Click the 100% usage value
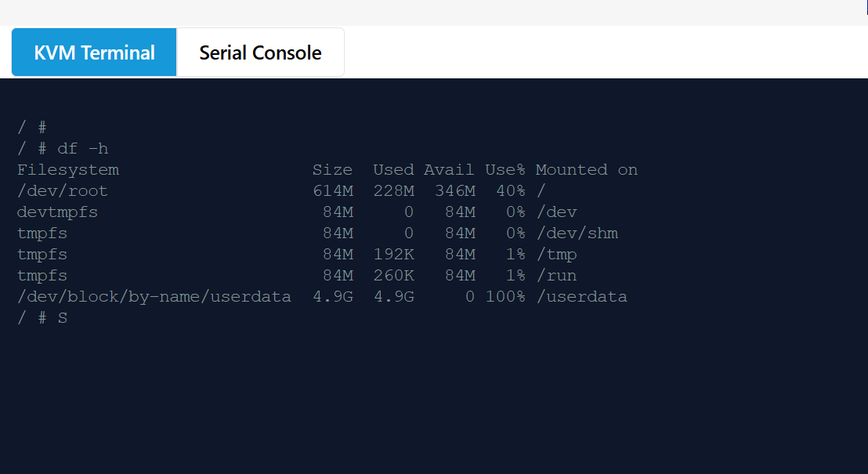This screenshot has width=868, height=474. click(x=505, y=297)
